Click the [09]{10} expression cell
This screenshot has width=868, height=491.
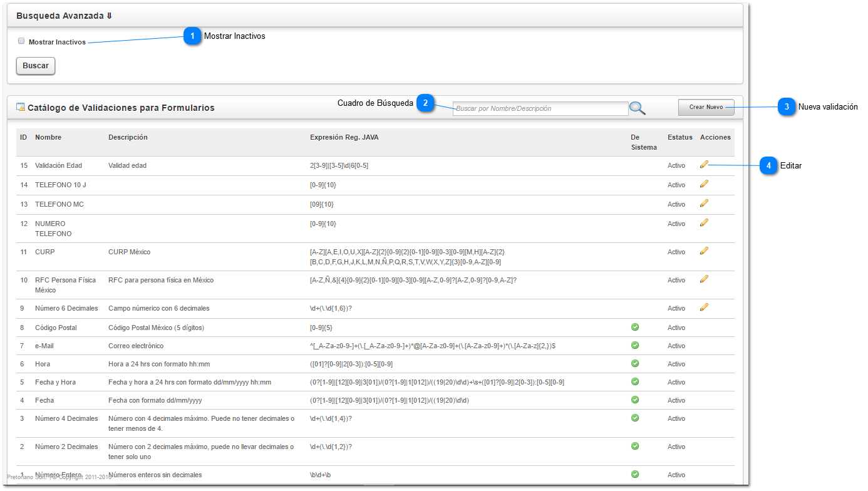(x=322, y=204)
